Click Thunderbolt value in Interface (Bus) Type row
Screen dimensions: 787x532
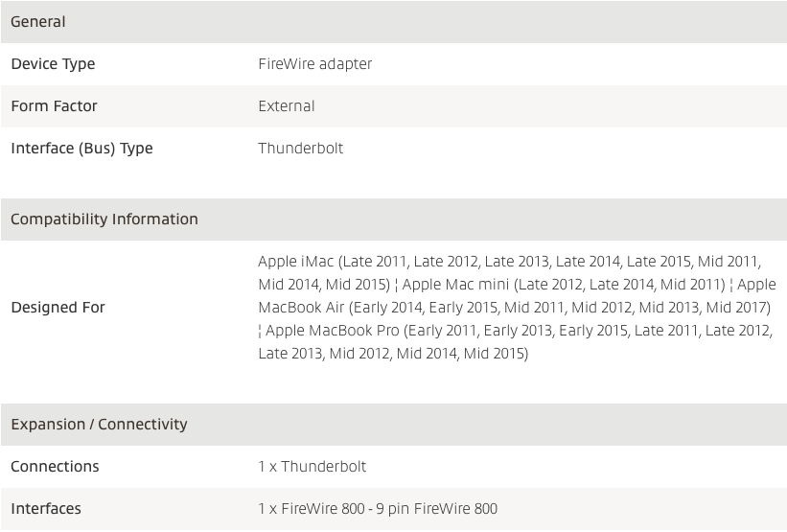coord(300,149)
